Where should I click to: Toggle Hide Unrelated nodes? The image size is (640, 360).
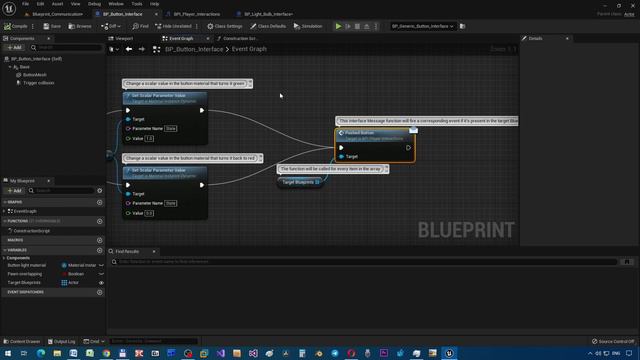(173, 26)
